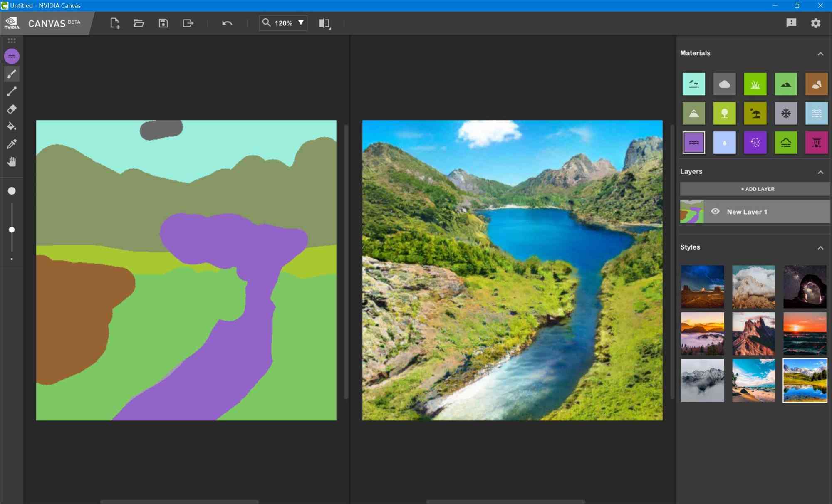Select the Brush tool
The image size is (832, 504).
[11, 74]
